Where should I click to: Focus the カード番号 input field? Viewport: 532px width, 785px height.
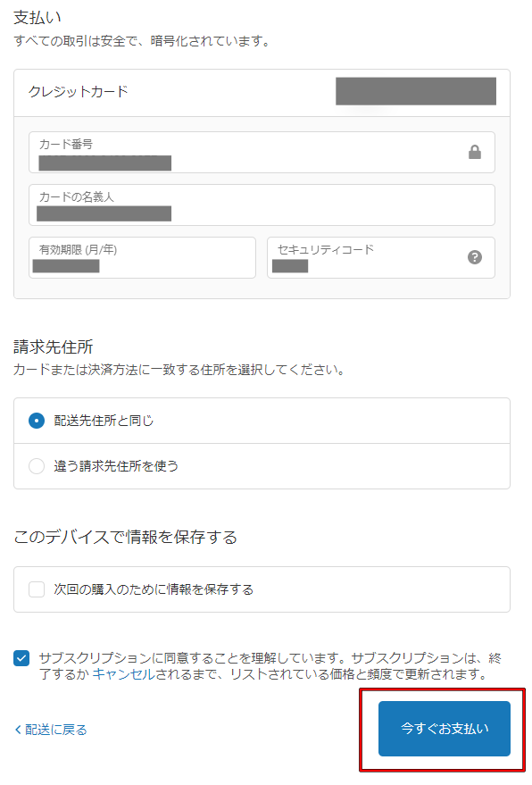[262, 152]
